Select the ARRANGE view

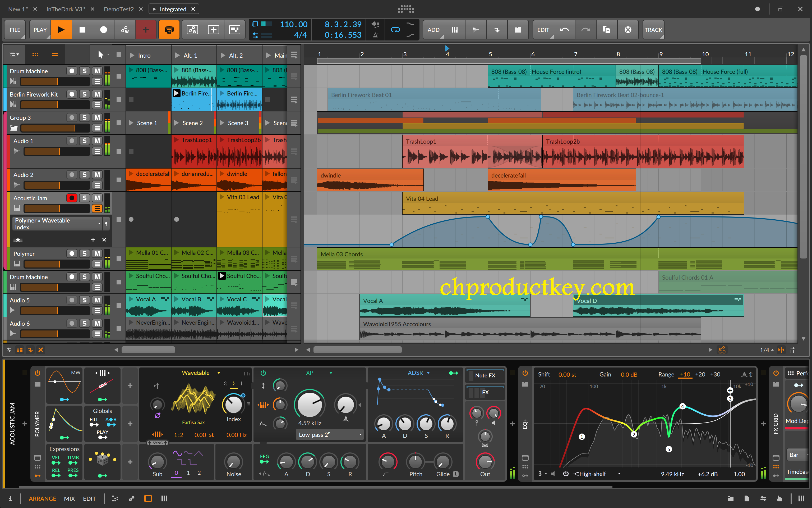(x=42, y=498)
